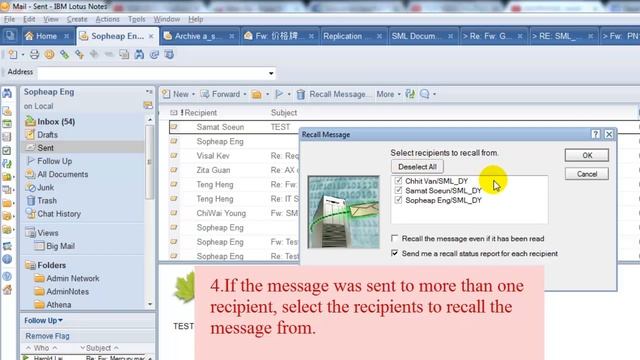Open the Tools menu
The image size is (640, 360).
tap(136, 19)
